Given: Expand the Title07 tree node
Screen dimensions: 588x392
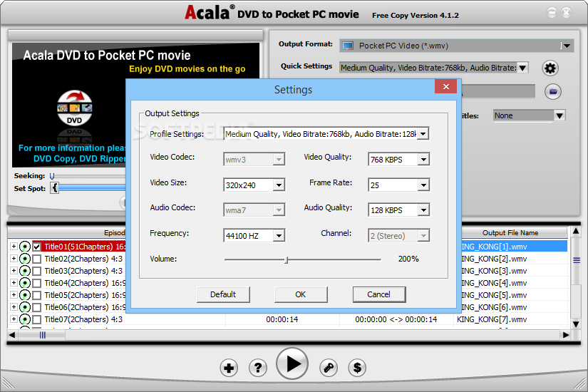Looking at the screenshot, I should 14,319.
